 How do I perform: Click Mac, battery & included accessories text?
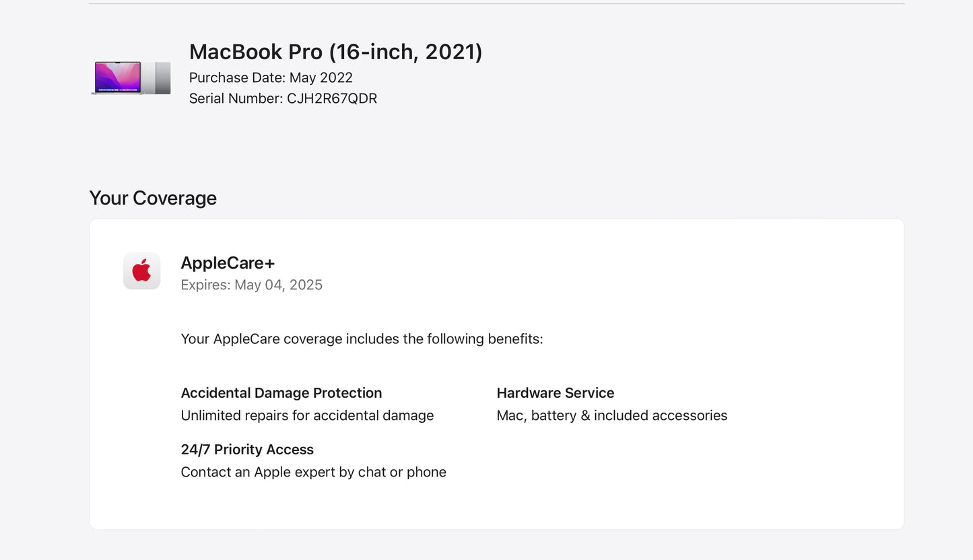[x=611, y=415]
